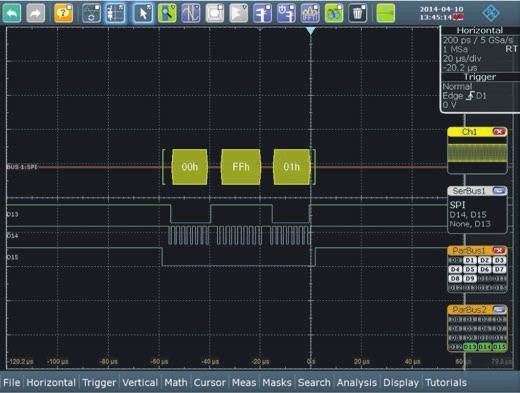Viewport: 520px width, 393px height.
Task: Activate the orange help tooltip icon
Action: click(x=63, y=13)
